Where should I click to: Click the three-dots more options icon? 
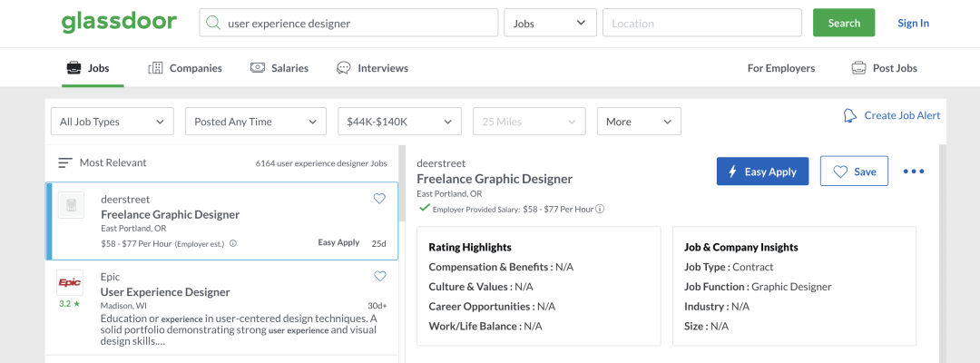click(x=914, y=172)
